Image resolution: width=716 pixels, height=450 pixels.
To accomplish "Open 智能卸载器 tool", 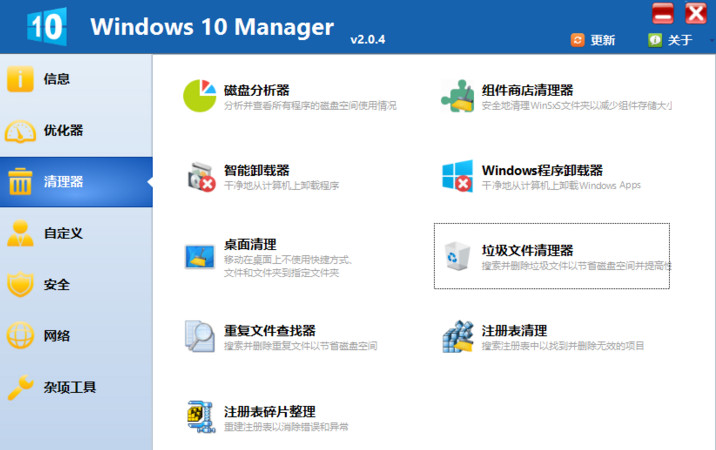I will (257, 170).
